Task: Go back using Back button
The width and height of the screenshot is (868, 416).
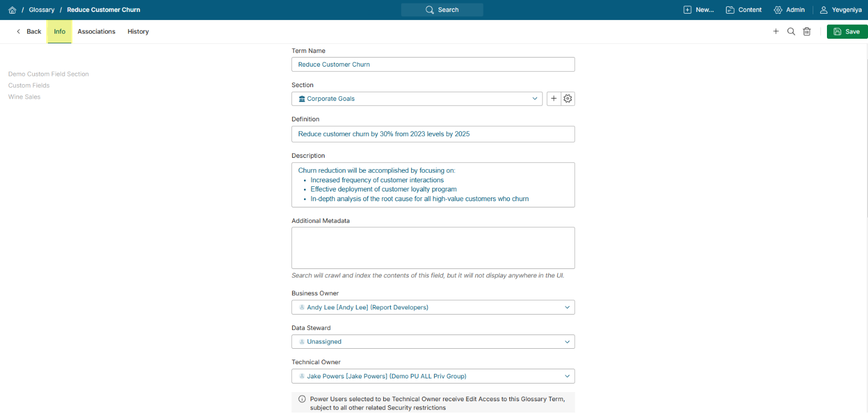Action: pos(29,32)
